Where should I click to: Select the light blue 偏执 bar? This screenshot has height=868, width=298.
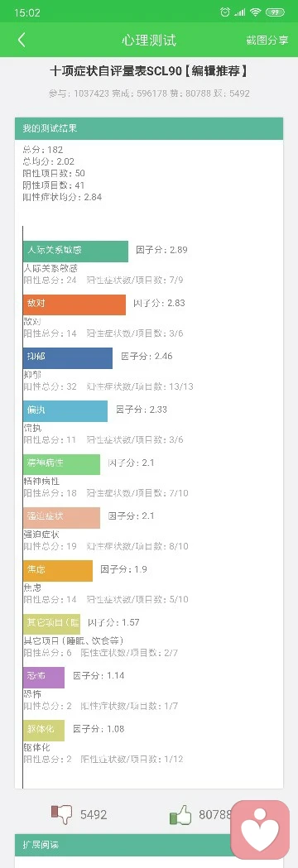click(65, 410)
